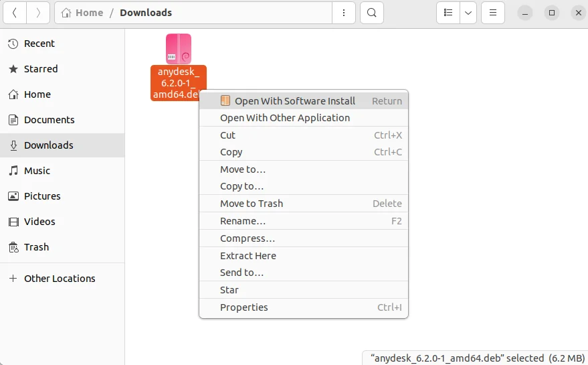Open the three-dot folder options menu
The image size is (588, 365).
tap(343, 13)
